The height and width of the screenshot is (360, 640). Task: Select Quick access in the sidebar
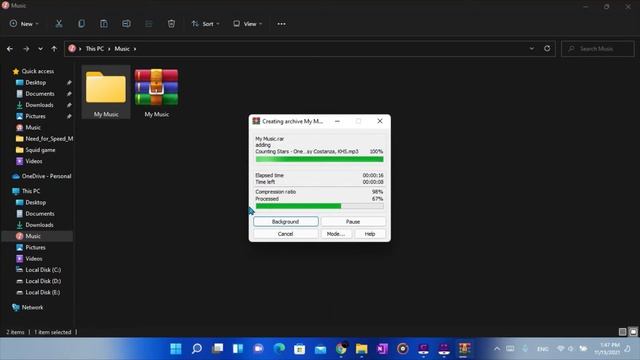pyautogui.click(x=38, y=71)
